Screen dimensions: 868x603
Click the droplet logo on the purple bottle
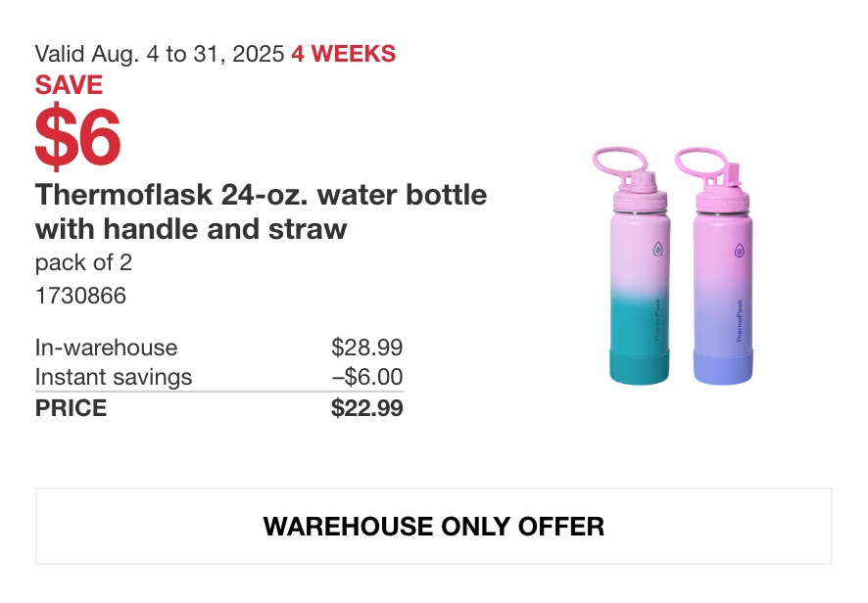click(740, 251)
